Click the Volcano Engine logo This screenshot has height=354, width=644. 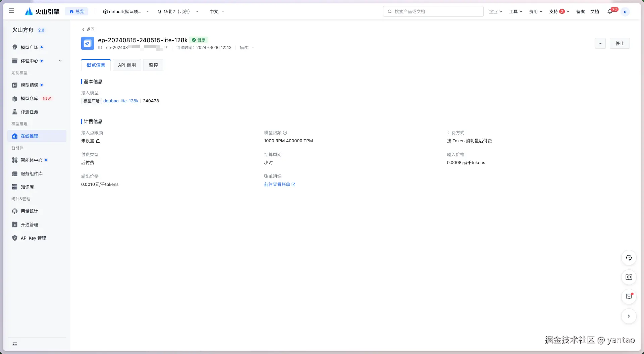click(42, 11)
